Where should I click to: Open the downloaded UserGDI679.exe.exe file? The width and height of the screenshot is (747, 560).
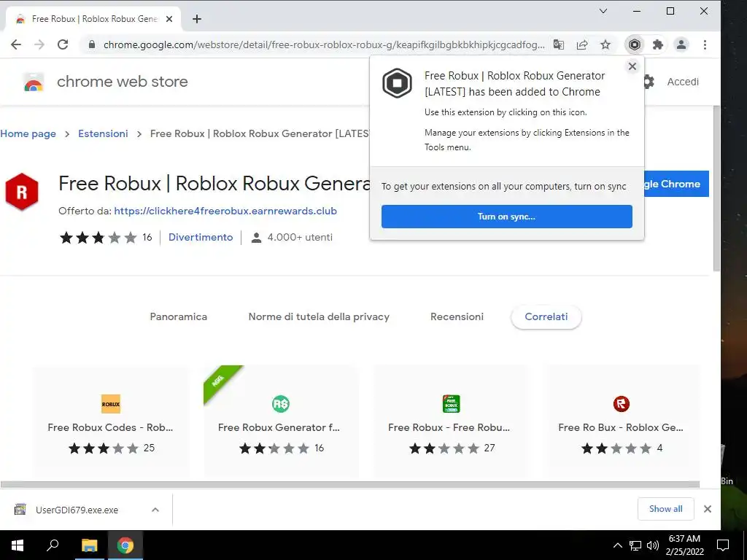tap(76, 510)
